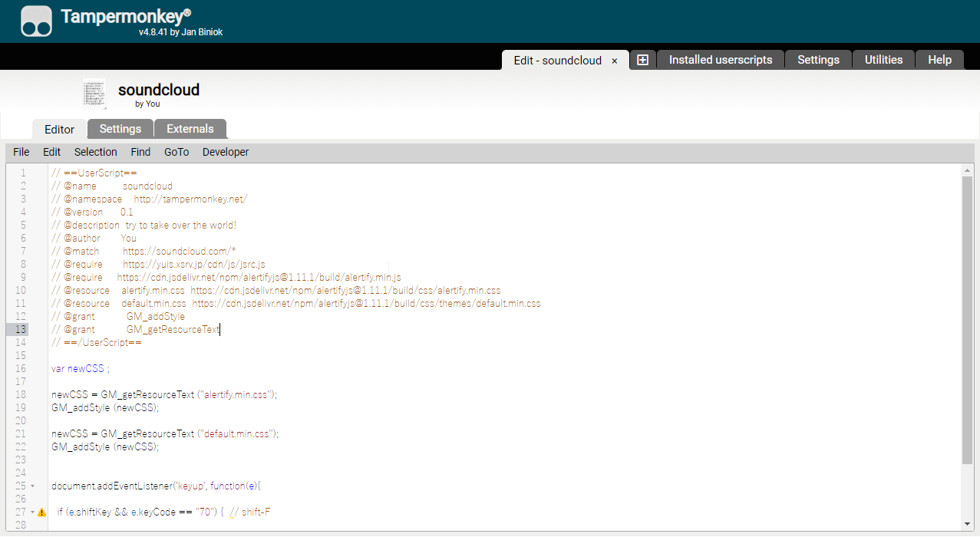Viewport: 980px width, 537px height.
Task: Open the Find menu
Action: coord(140,152)
